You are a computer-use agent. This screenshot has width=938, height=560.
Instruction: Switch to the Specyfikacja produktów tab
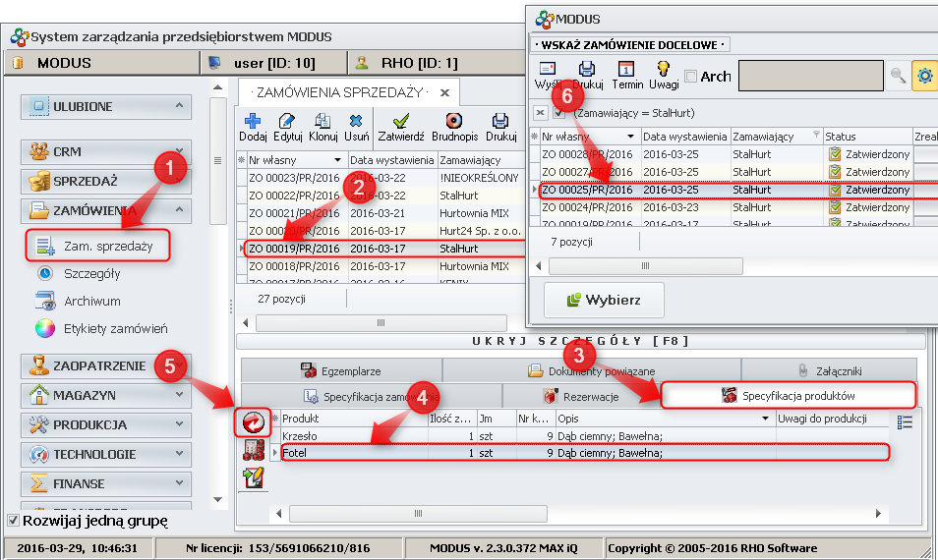(789, 396)
